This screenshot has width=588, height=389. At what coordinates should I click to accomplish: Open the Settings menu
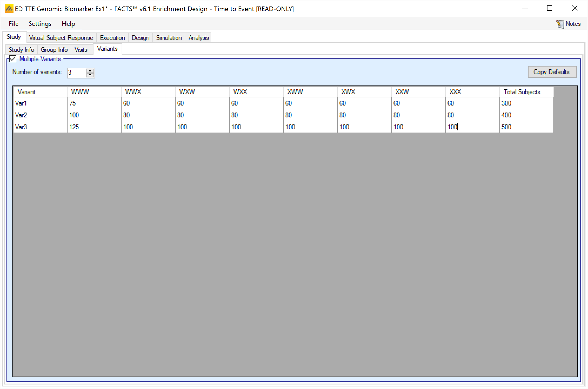point(40,24)
